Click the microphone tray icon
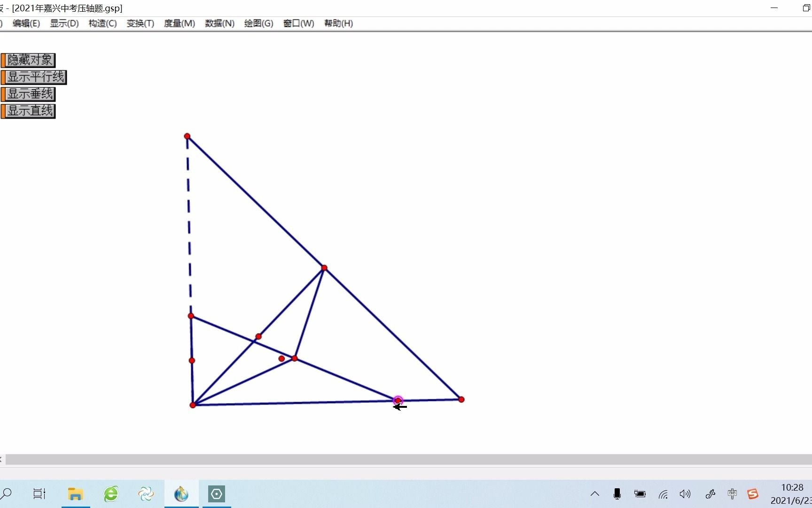Image resolution: width=812 pixels, height=508 pixels. [617, 494]
